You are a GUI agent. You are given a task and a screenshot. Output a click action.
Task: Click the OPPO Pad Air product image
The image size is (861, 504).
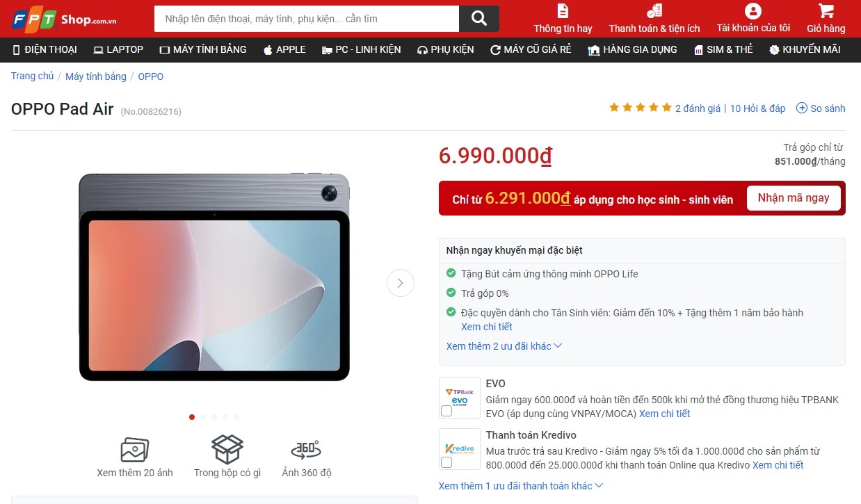coord(214,277)
